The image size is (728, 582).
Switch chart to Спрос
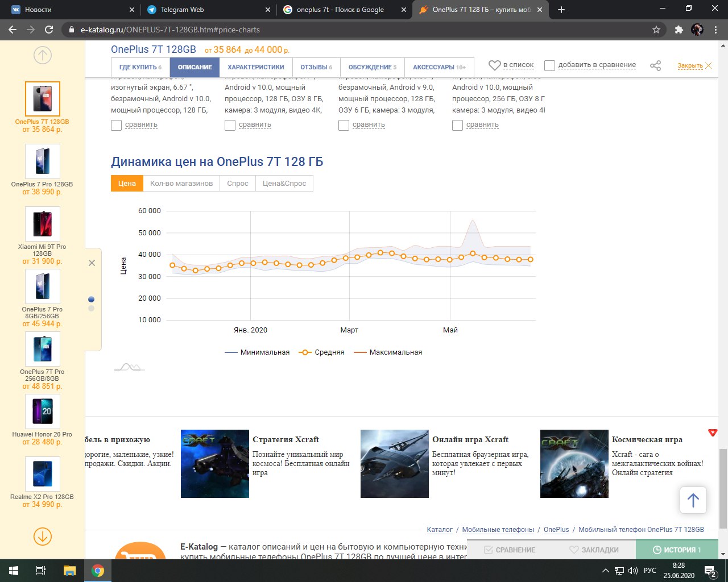pos(238,183)
